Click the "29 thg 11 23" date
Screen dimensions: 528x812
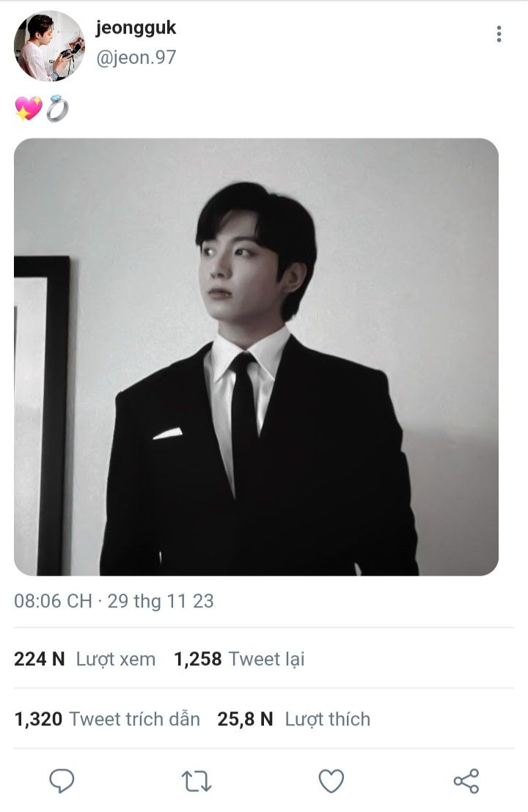161,601
